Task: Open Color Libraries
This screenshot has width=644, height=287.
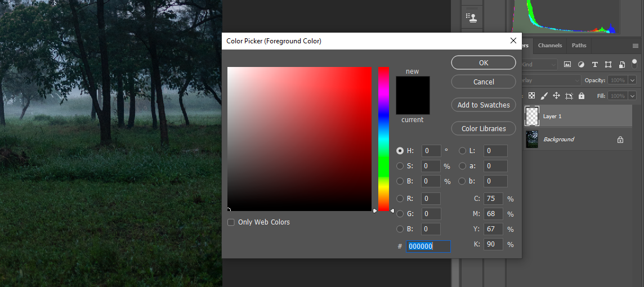Action: tap(484, 128)
